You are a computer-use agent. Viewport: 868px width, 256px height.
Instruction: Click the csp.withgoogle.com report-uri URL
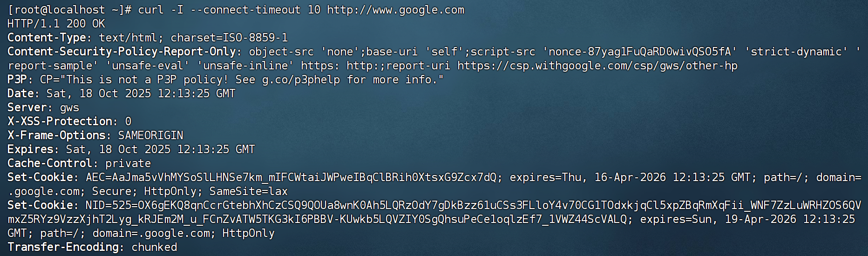pyautogui.click(x=597, y=66)
